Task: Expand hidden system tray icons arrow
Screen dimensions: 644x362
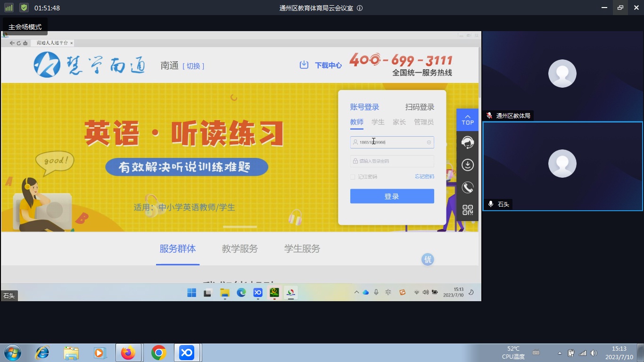Action: (x=560, y=353)
